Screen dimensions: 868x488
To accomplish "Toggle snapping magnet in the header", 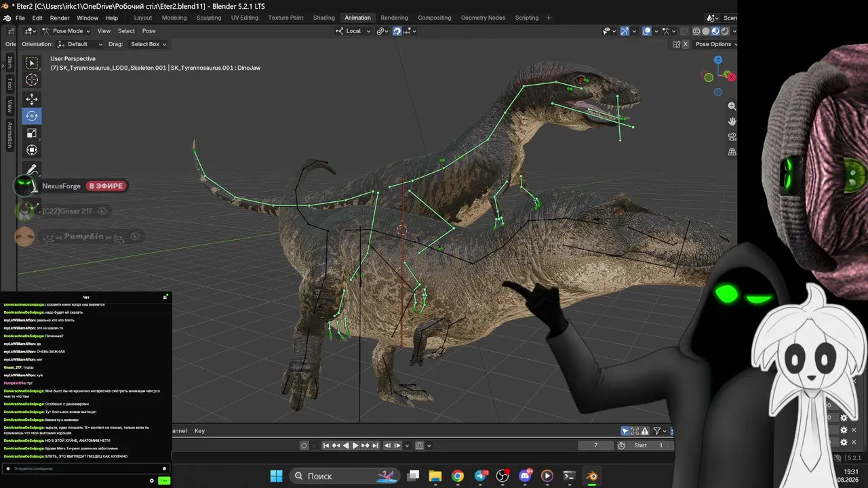I will [397, 30].
